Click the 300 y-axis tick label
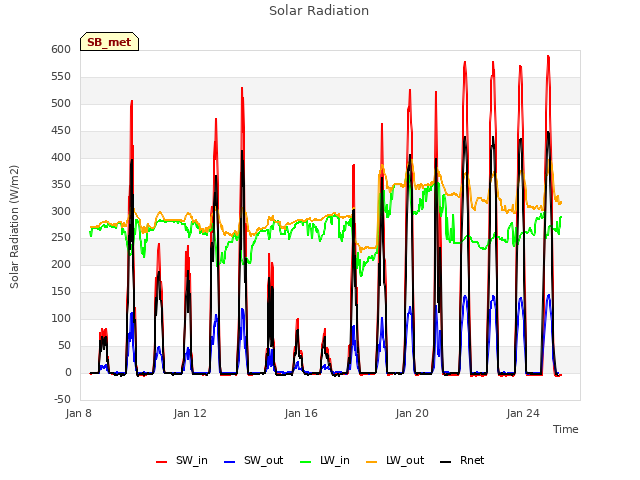This screenshot has height=480, width=640. (61, 211)
